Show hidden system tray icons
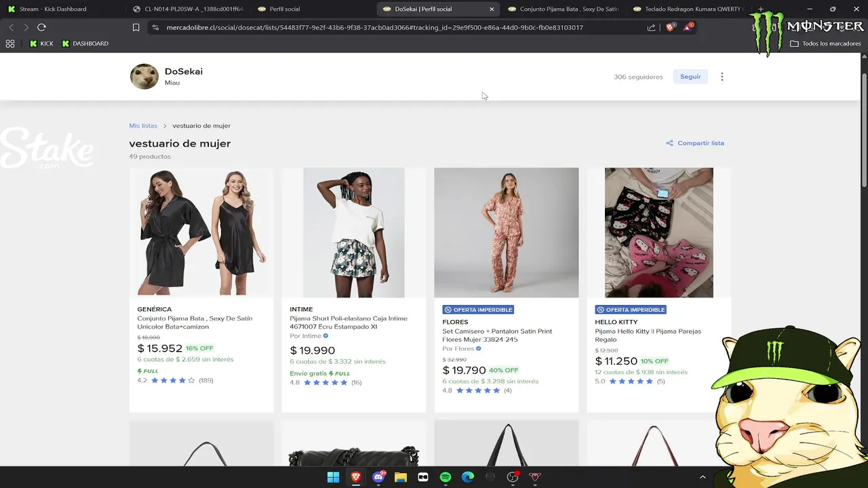868x488 pixels. click(x=703, y=477)
